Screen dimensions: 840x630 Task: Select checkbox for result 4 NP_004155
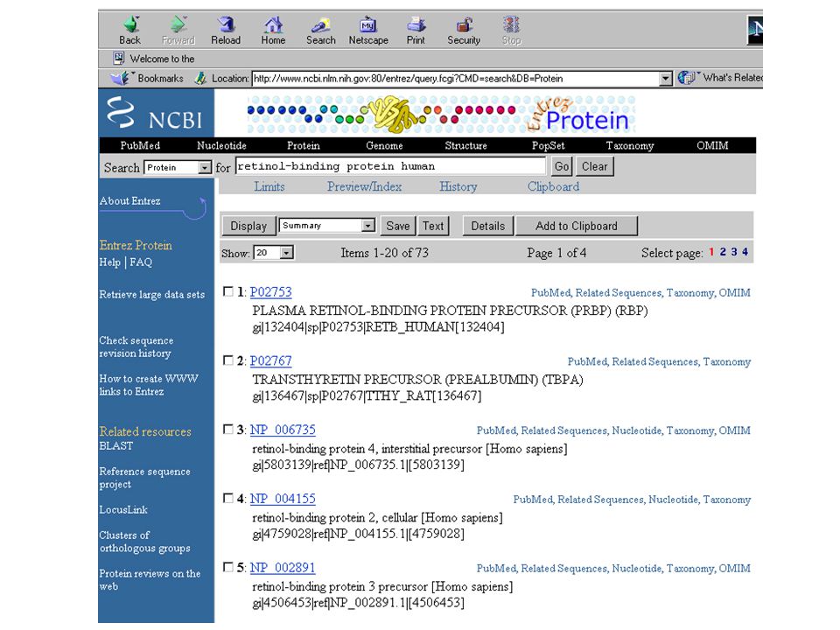tap(228, 498)
